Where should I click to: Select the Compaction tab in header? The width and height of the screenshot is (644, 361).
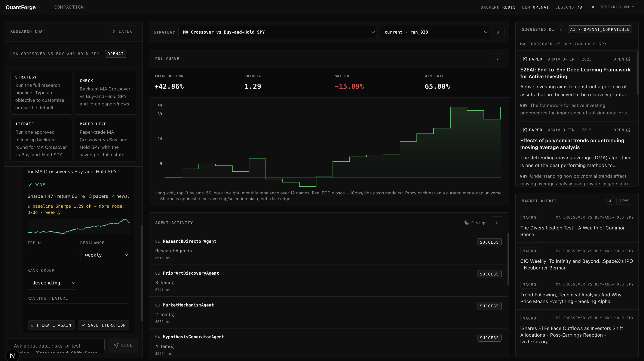69,7
